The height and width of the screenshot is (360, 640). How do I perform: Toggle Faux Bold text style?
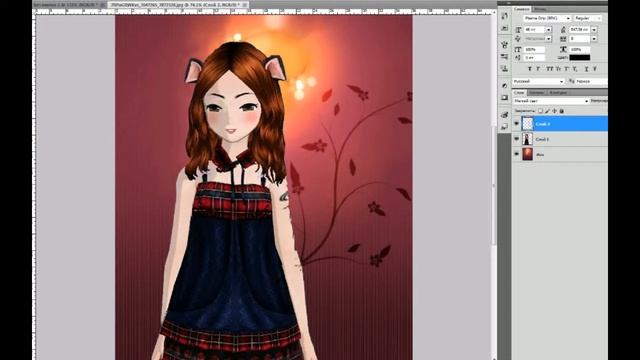pos(530,69)
